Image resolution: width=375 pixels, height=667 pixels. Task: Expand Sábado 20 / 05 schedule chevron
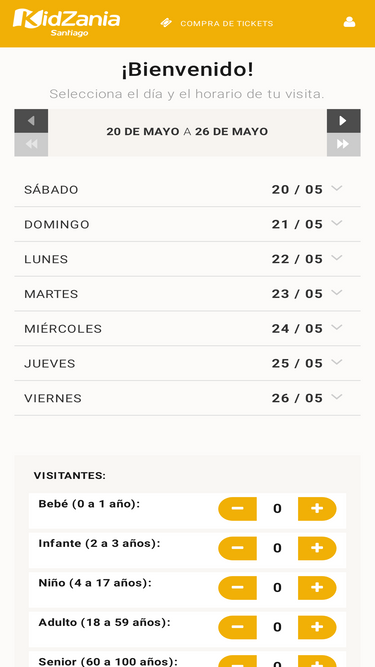point(337,188)
